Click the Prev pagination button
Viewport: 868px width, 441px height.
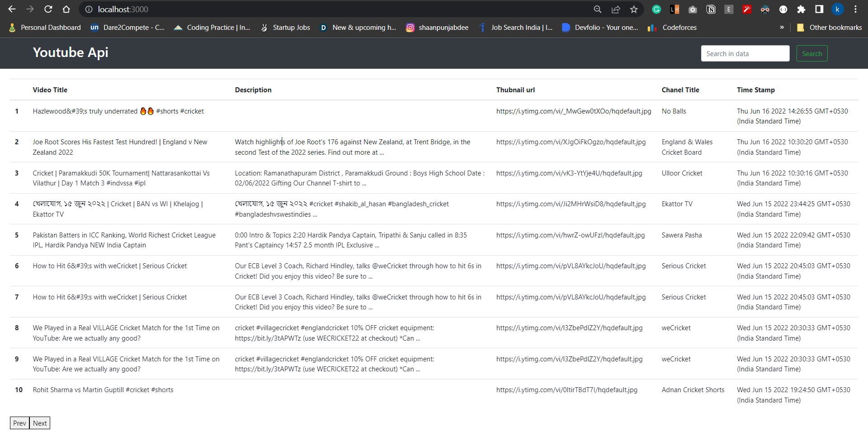19,423
